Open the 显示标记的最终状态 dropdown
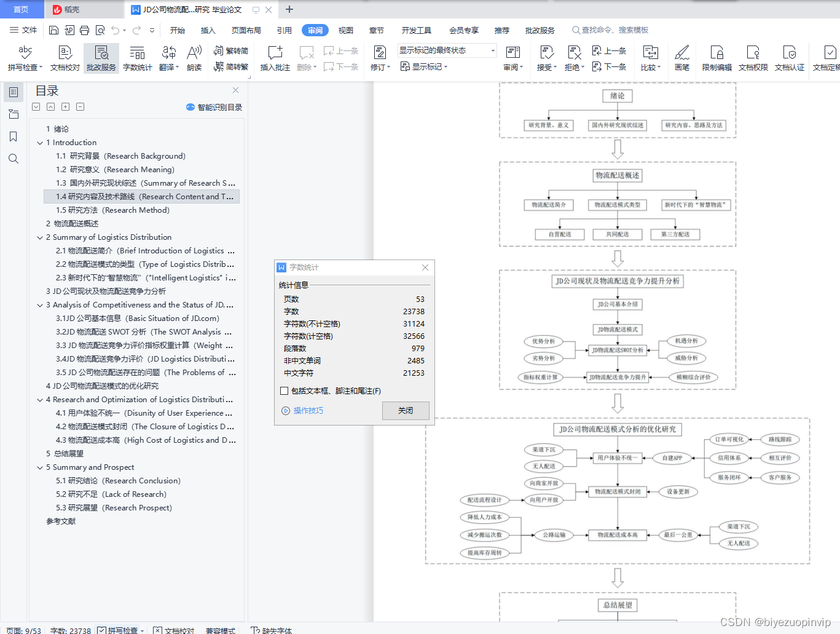Viewport: 840px width, 634px height. [x=447, y=50]
